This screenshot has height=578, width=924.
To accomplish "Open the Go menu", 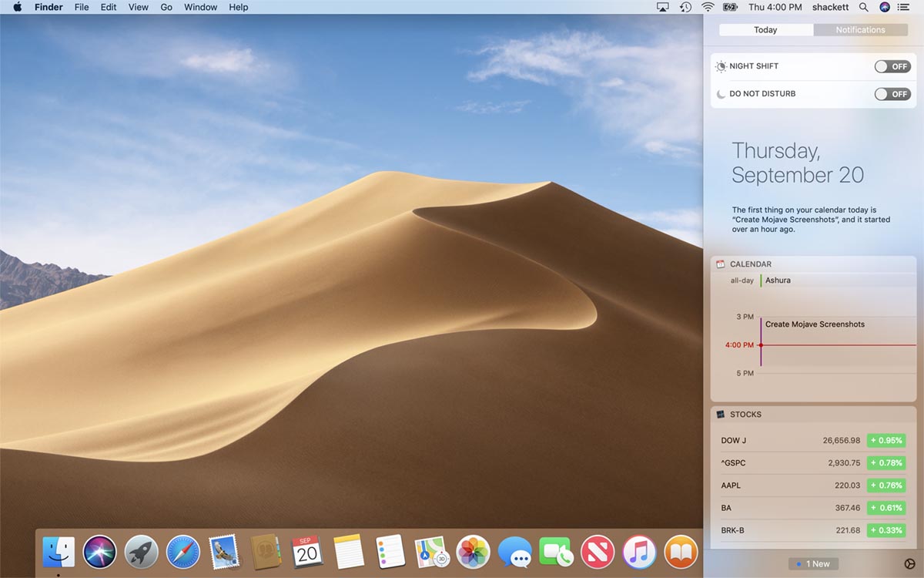I will click(x=166, y=7).
